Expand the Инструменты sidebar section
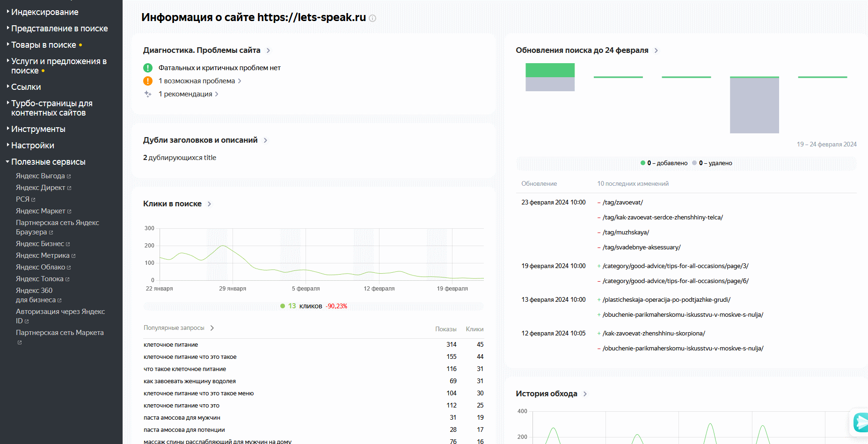This screenshot has height=444, width=868. (x=38, y=129)
